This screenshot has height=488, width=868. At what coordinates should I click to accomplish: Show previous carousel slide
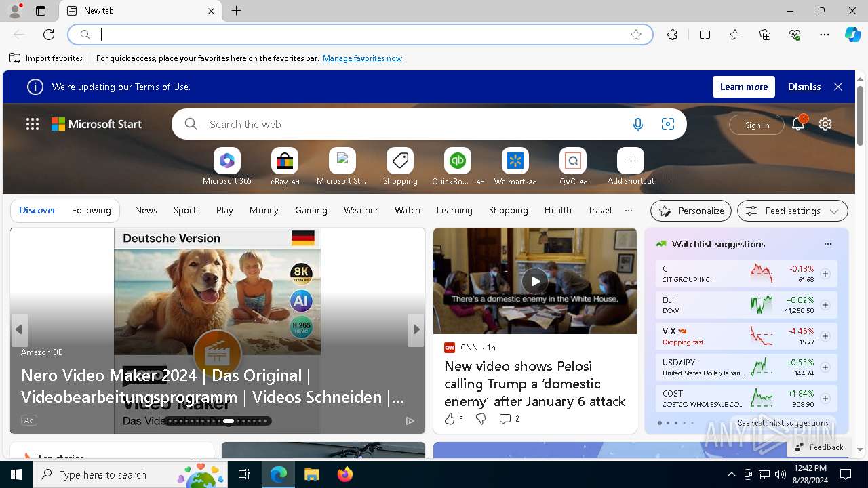(19, 330)
